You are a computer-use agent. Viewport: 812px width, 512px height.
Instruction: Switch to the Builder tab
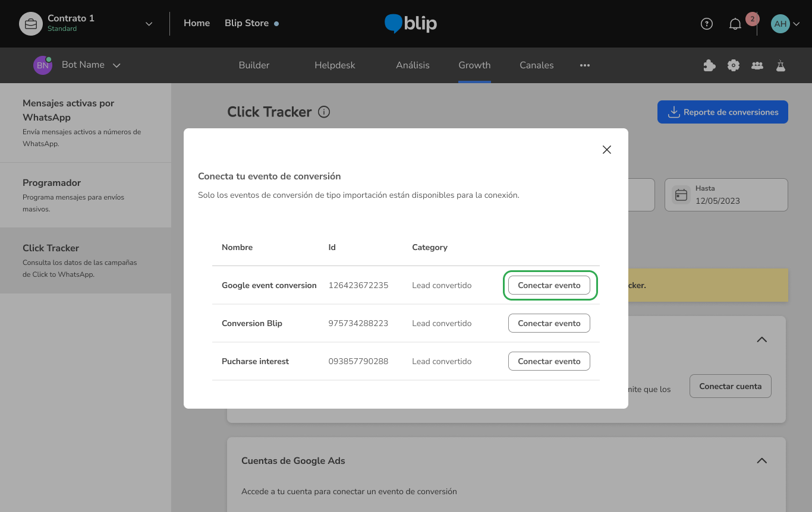tap(254, 65)
